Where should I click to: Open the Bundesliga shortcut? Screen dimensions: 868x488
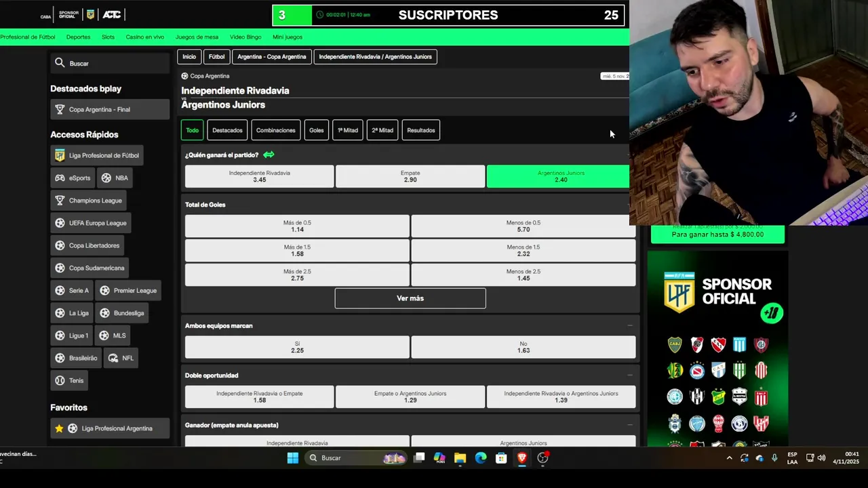click(x=122, y=313)
